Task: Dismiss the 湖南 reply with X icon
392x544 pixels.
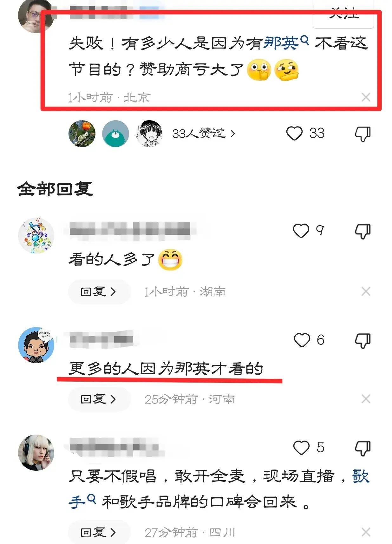Action: pyautogui.click(x=366, y=291)
